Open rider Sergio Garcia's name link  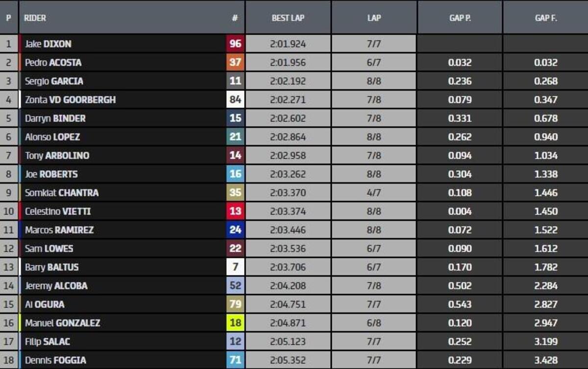(54, 81)
